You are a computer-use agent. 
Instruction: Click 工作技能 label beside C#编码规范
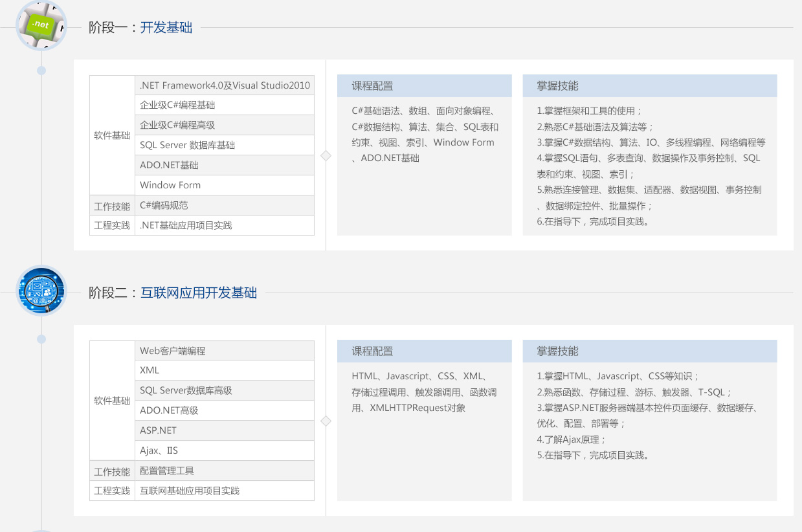coord(112,206)
